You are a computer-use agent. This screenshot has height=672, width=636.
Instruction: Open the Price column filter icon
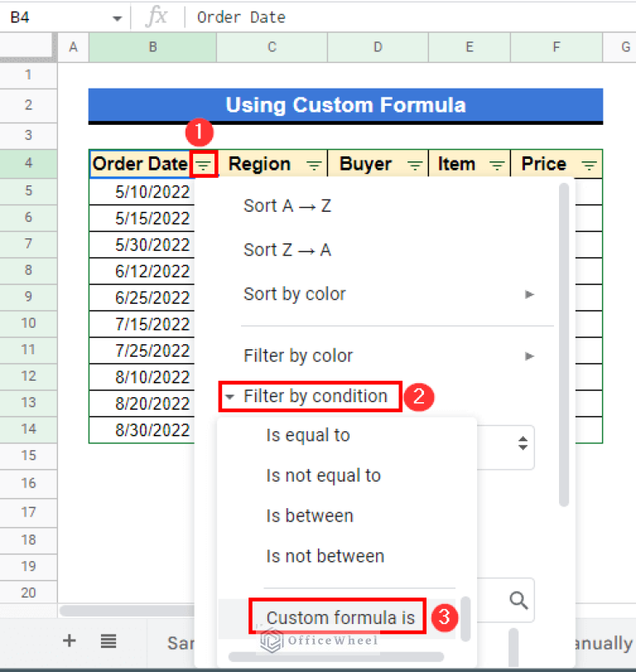click(589, 166)
